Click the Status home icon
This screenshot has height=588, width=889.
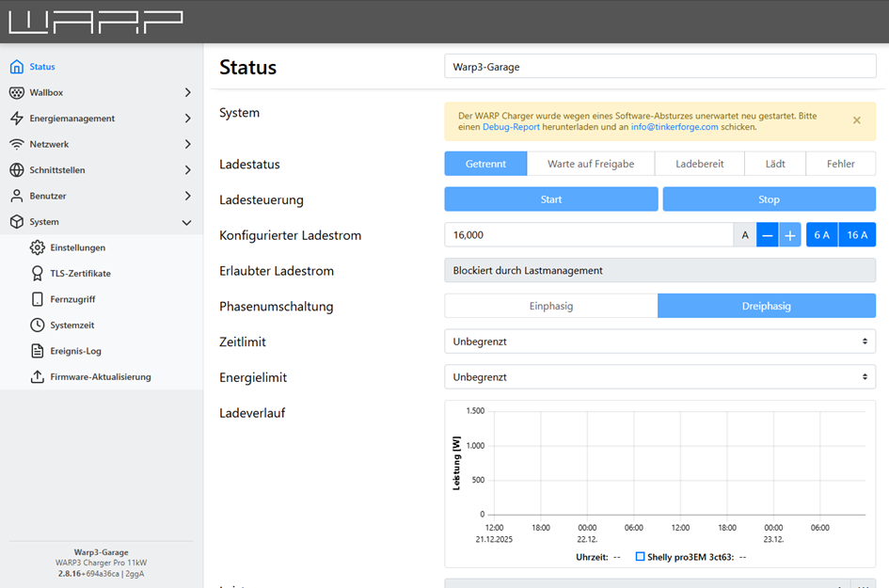(16, 67)
